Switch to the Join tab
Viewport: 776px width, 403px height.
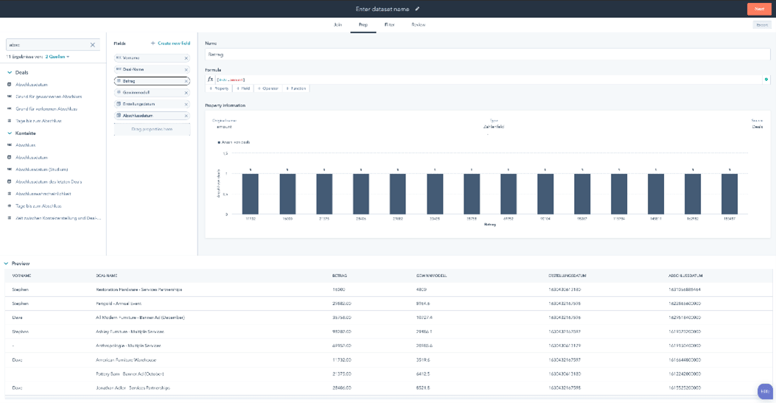tap(338, 24)
